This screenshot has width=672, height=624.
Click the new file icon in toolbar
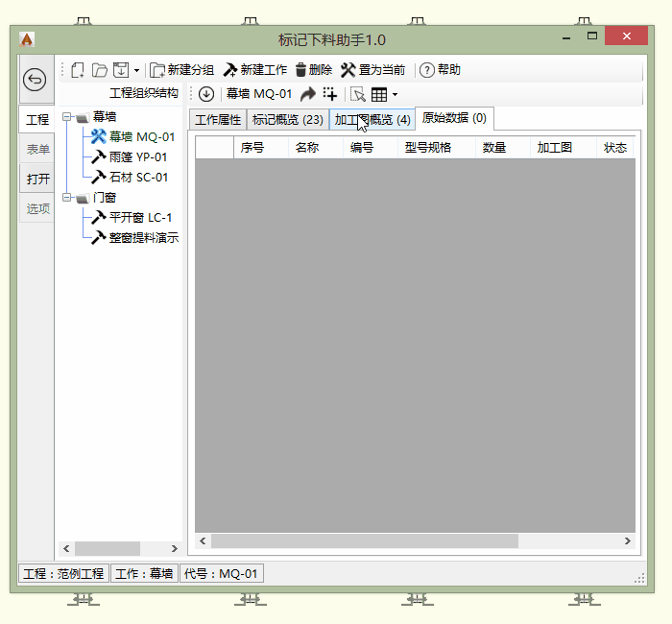78,70
